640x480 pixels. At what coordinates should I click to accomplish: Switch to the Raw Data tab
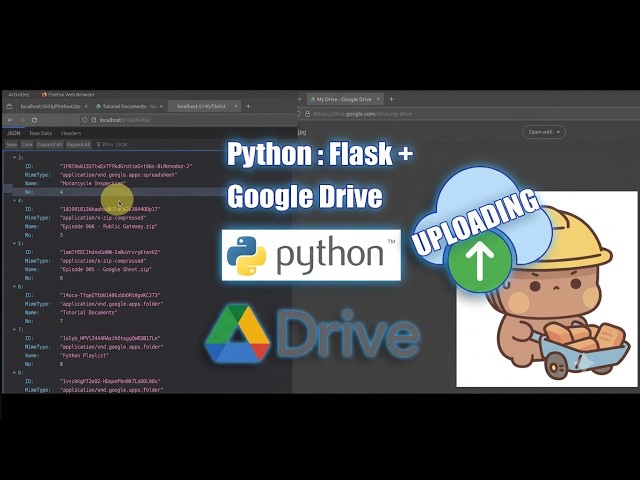tap(41, 133)
